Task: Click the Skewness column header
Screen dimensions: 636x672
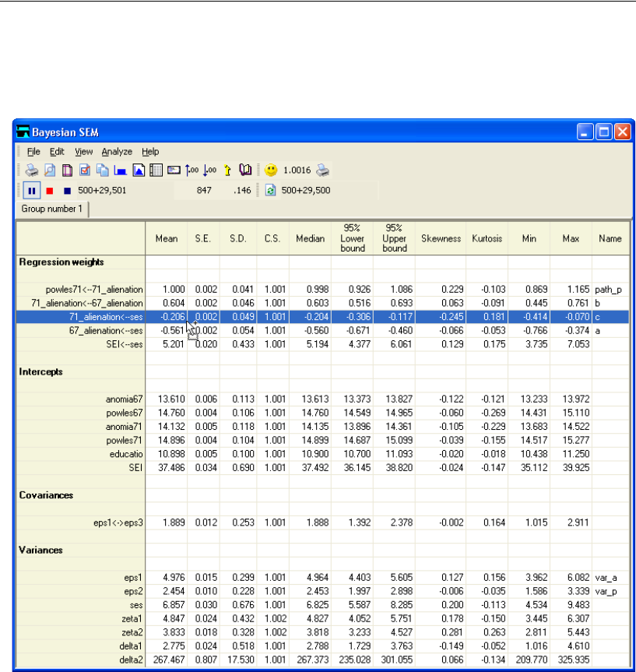Action: 440,239
